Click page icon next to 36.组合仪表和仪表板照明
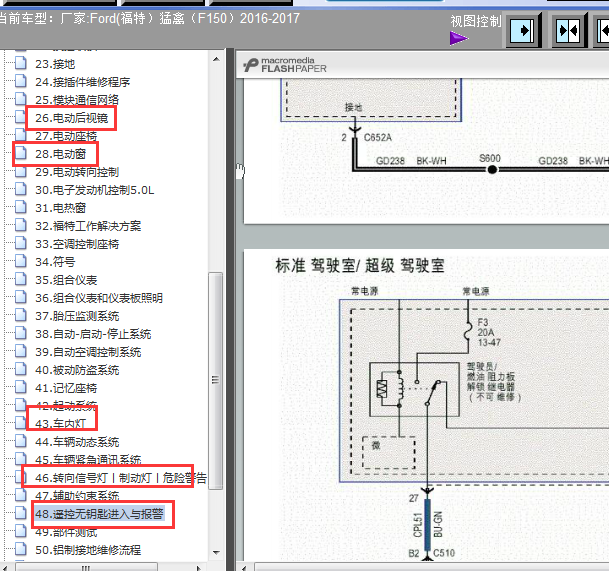Screen dimensions: 609x571 (x=21, y=297)
